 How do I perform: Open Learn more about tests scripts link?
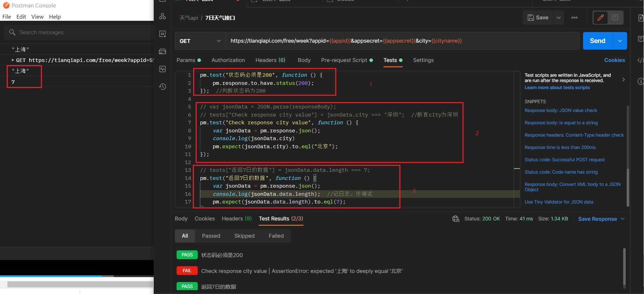(557, 88)
